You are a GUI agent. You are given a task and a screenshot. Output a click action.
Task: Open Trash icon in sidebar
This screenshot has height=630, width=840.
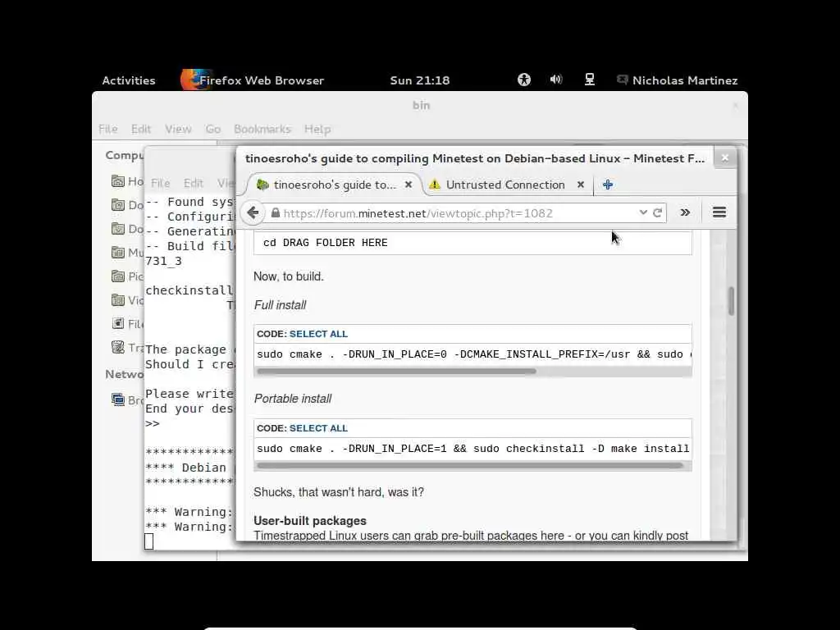(x=118, y=347)
